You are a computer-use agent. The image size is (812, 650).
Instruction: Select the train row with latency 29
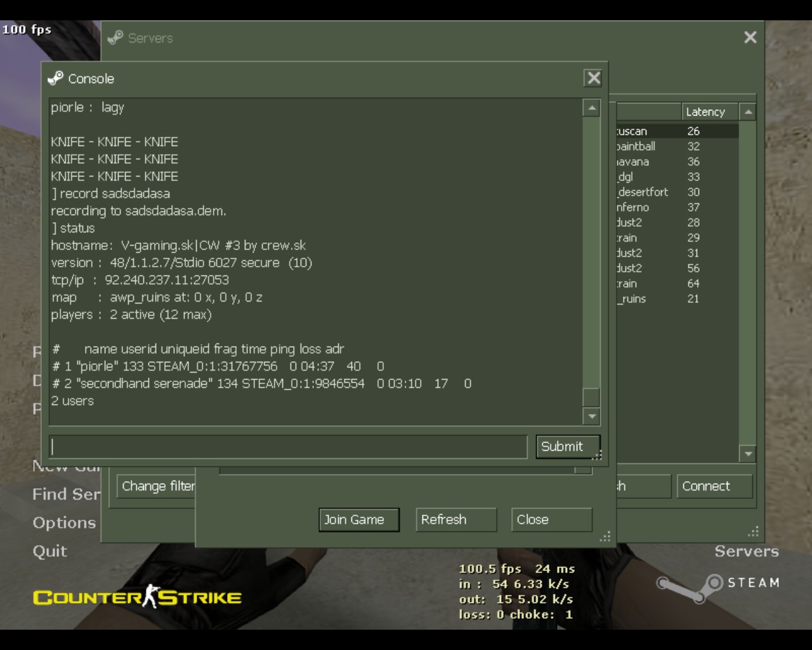tap(677, 237)
